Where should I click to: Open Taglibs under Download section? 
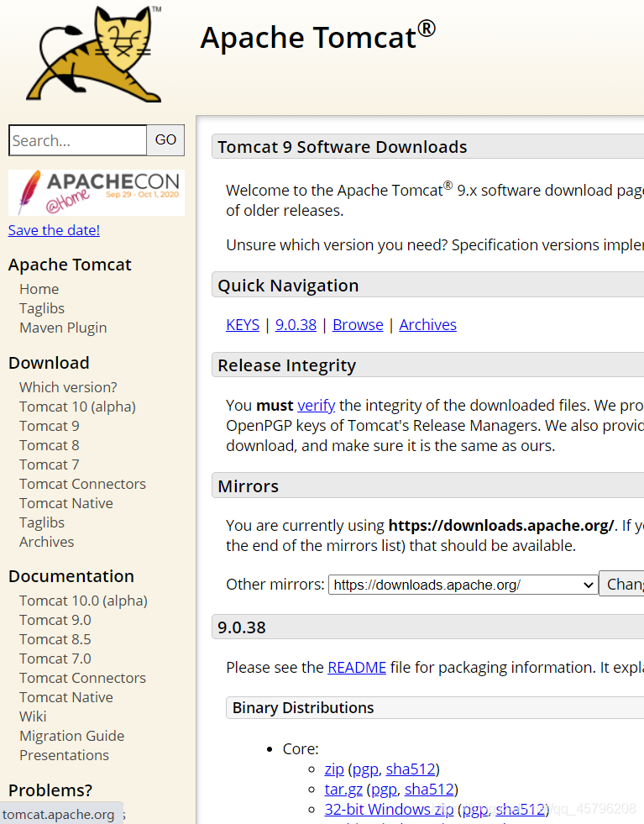click(42, 523)
